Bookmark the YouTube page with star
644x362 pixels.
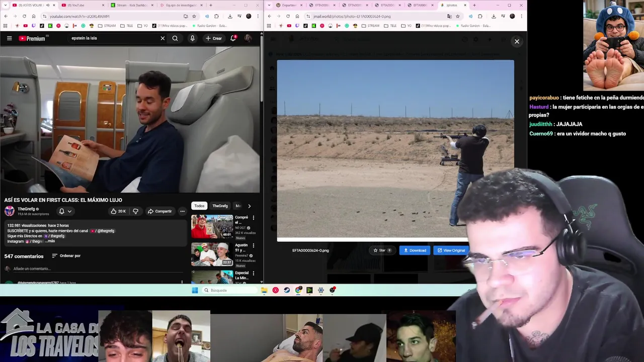[x=194, y=16]
